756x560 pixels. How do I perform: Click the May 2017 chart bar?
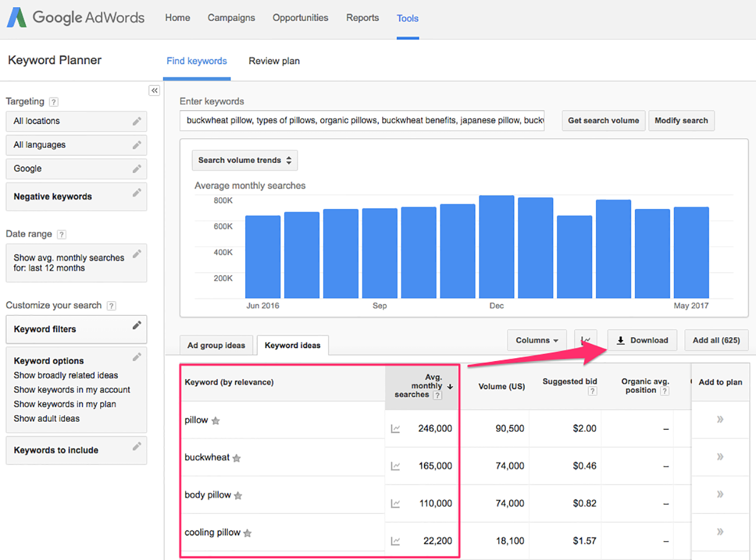(691, 253)
